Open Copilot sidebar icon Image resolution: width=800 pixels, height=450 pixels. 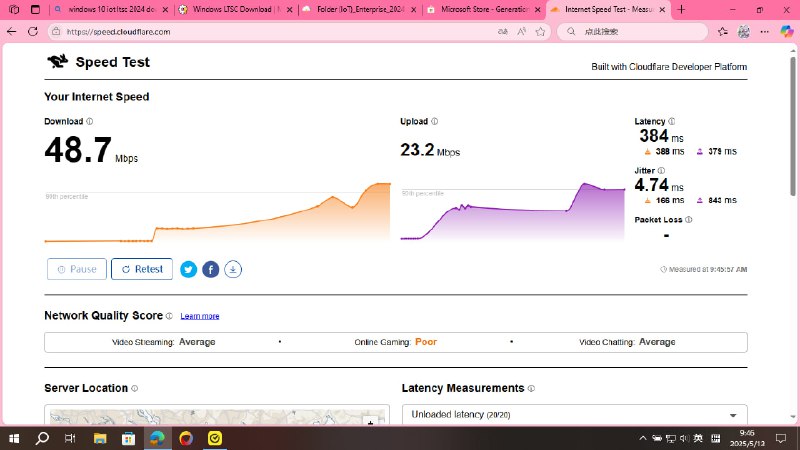click(x=787, y=32)
